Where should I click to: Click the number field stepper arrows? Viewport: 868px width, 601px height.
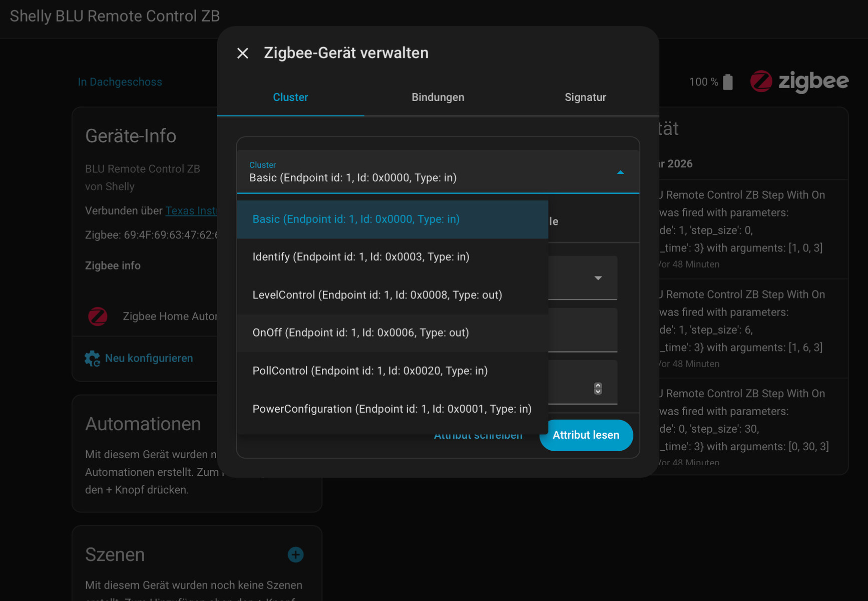(598, 389)
